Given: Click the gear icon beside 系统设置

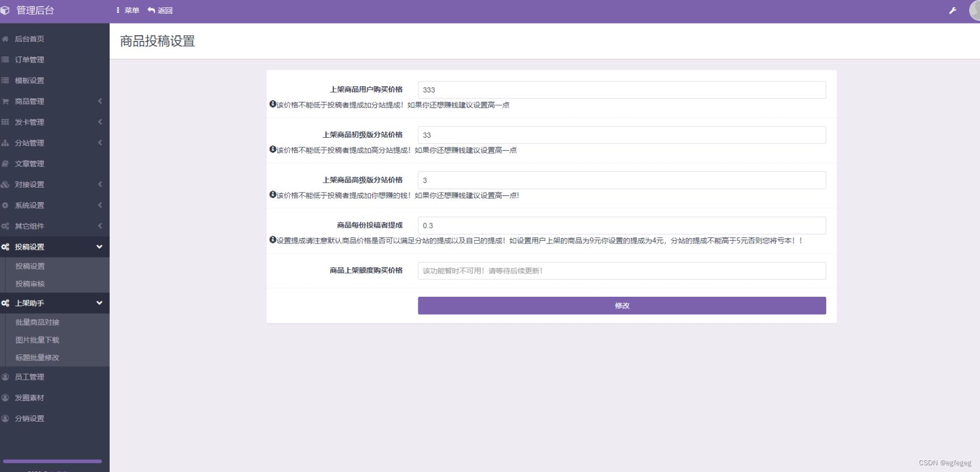Looking at the screenshot, I should [5, 205].
